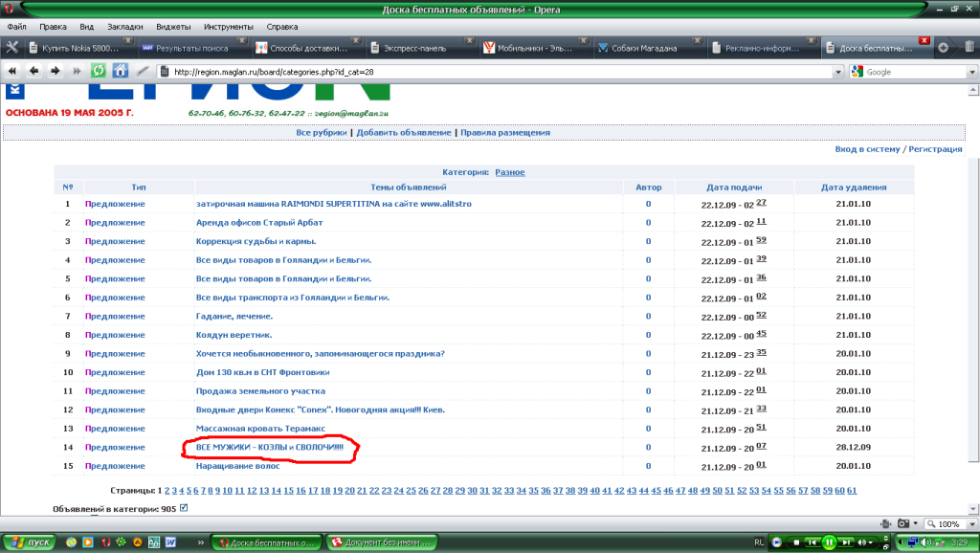980x553 pixels.
Task: Go to the Home page icon
Action: click(120, 71)
